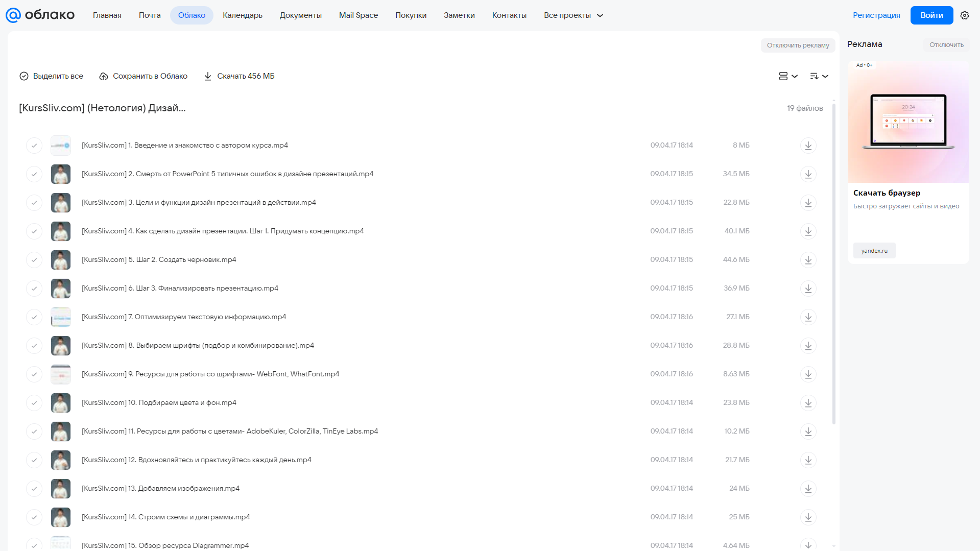Click the Войти button
Viewport: 980px width, 551px height.
point(931,15)
